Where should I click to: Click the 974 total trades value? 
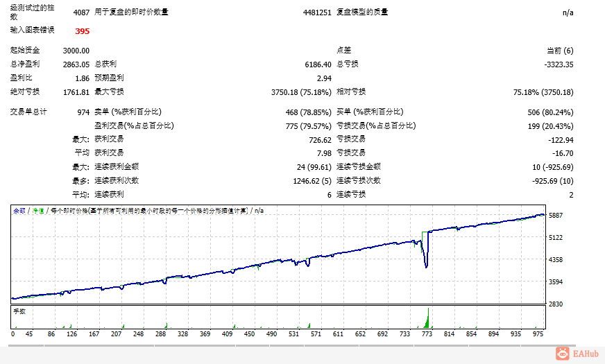click(x=83, y=112)
